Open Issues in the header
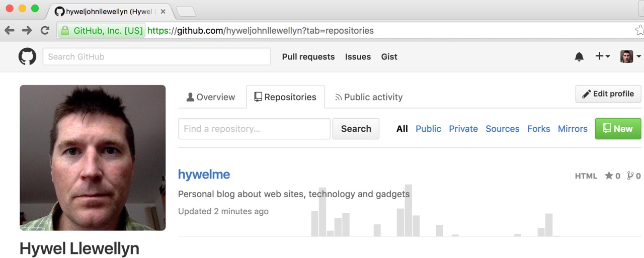Viewport: 644px width, 258px height. click(358, 57)
